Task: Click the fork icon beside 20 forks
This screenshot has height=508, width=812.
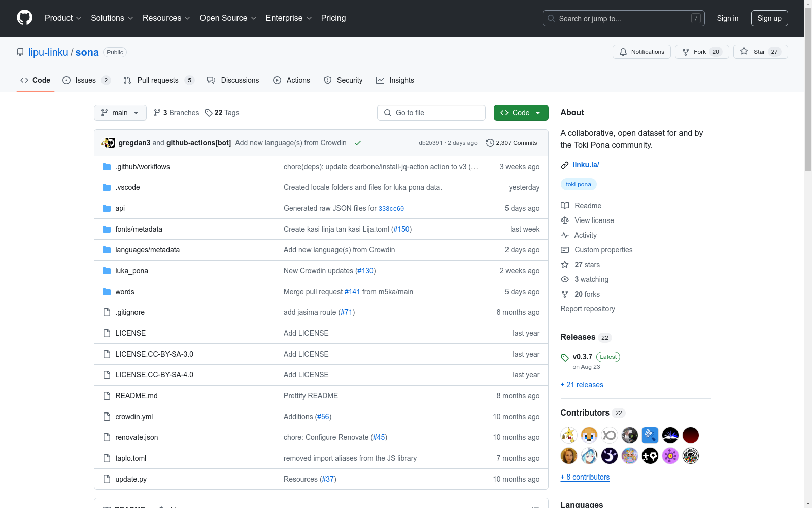Action: click(565, 294)
